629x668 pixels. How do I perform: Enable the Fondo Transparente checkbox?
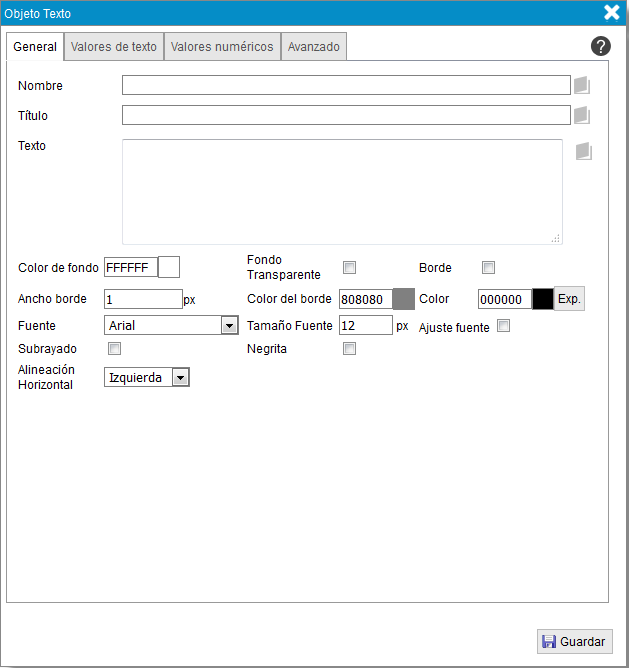(349, 267)
